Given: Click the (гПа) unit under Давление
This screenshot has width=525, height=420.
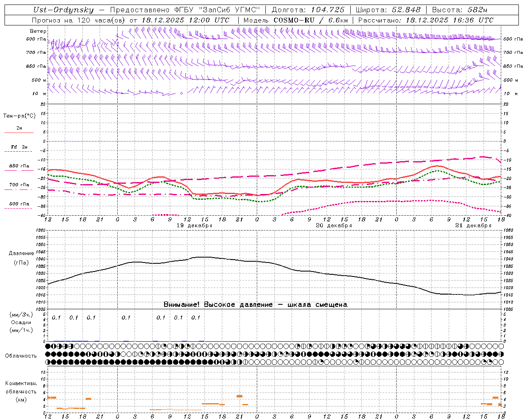Looking at the screenshot, I should click(21, 262).
